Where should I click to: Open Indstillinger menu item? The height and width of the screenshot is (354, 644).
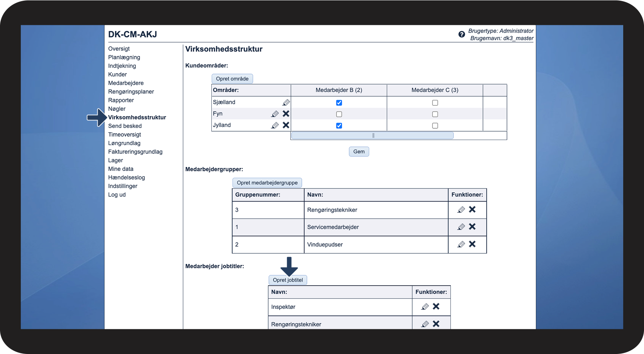click(x=123, y=186)
